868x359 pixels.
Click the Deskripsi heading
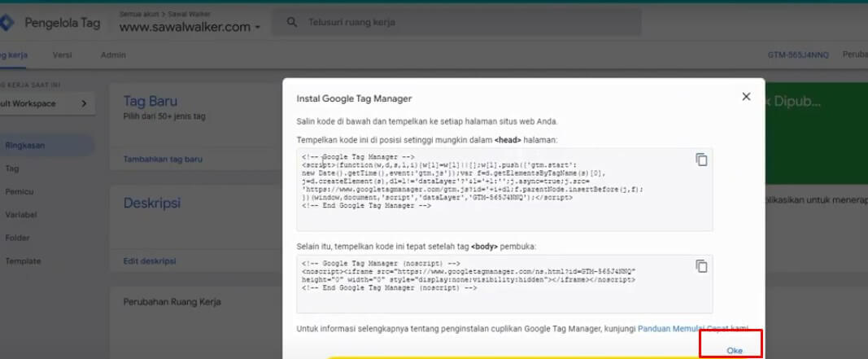[x=151, y=203]
